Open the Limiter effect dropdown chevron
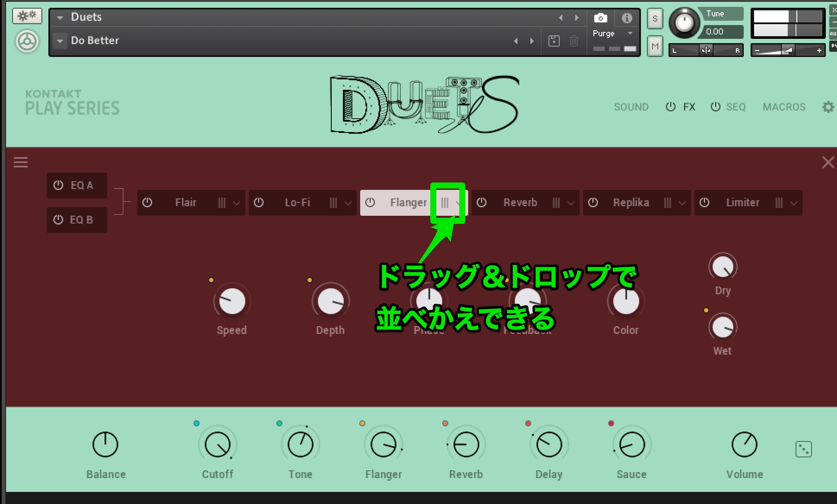Image resolution: width=837 pixels, height=504 pixels. click(794, 203)
